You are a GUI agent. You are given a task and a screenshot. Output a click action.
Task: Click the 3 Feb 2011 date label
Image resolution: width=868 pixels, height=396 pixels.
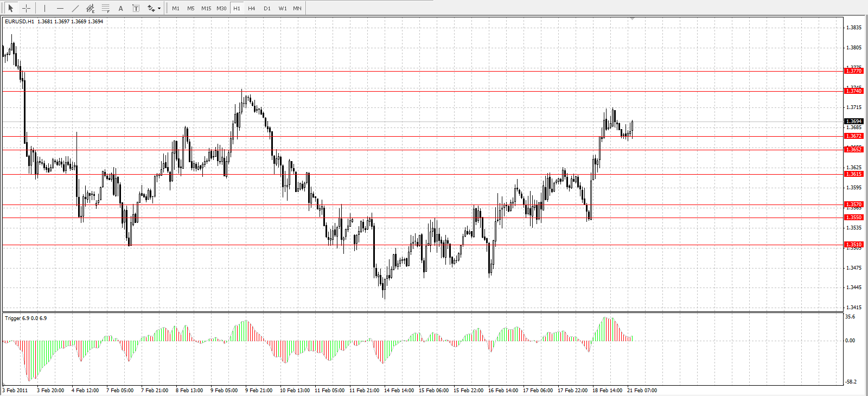pos(15,391)
